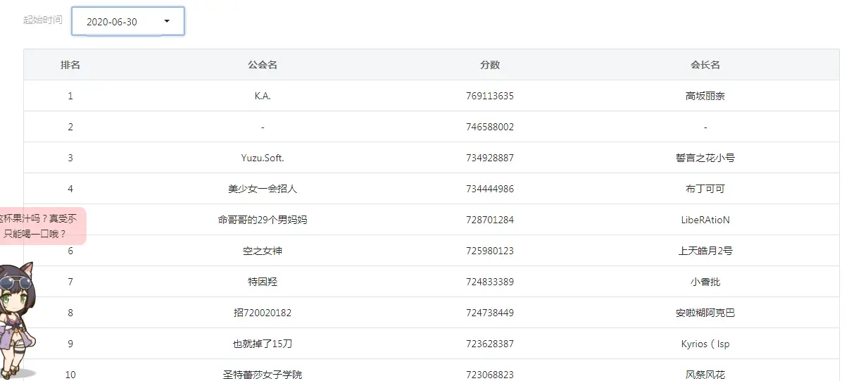Select score 724833389
This screenshot has width=868, height=381.
pyautogui.click(x=490, y=282)
